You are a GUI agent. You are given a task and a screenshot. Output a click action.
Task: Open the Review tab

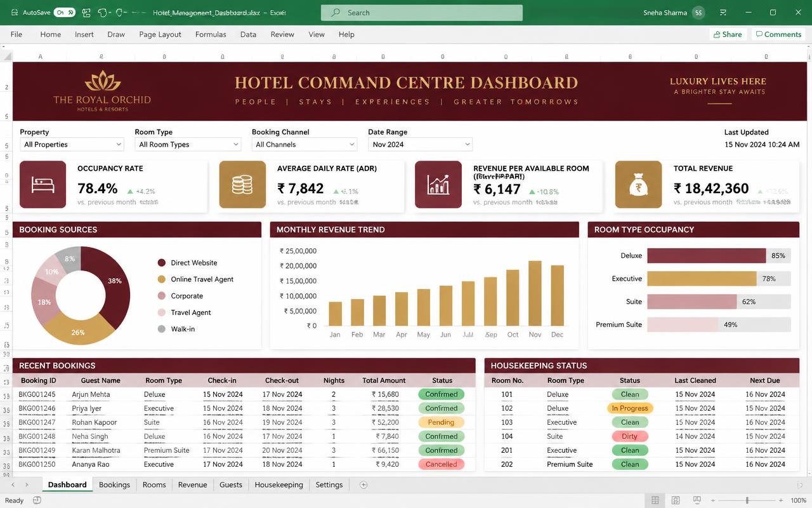pyautogui.click(x=282, y=34)
